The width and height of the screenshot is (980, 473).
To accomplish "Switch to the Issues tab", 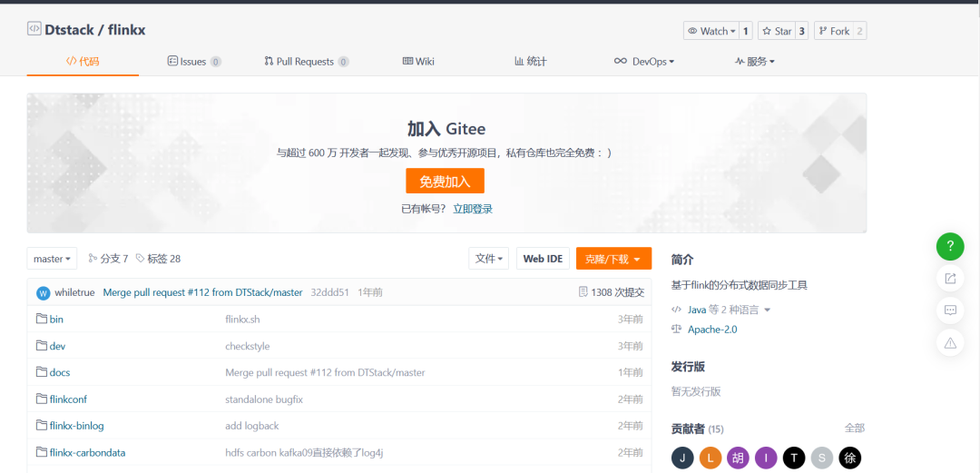I will point(194,62).
